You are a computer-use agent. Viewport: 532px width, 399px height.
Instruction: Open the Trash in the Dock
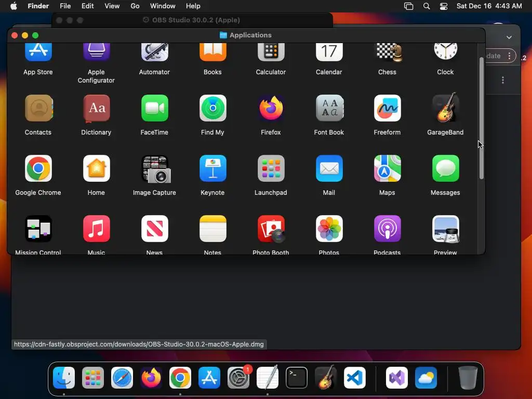[468, 377]
